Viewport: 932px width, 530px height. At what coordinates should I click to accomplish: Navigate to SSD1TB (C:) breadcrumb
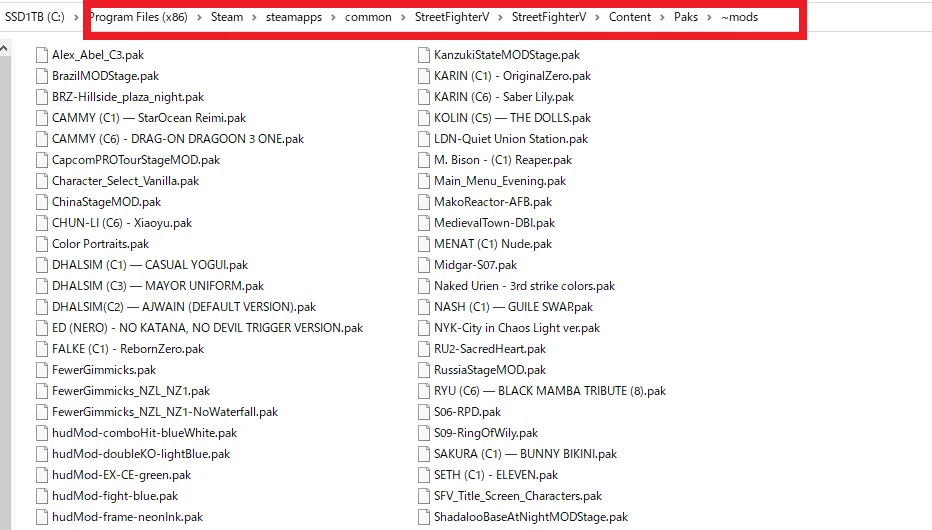point(34,17)
